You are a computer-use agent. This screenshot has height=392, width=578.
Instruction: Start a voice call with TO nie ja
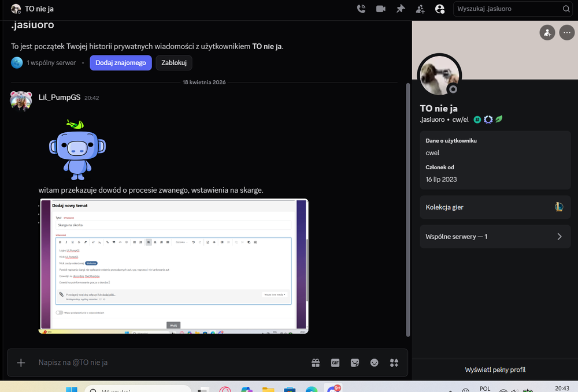[x=361, y=9]
